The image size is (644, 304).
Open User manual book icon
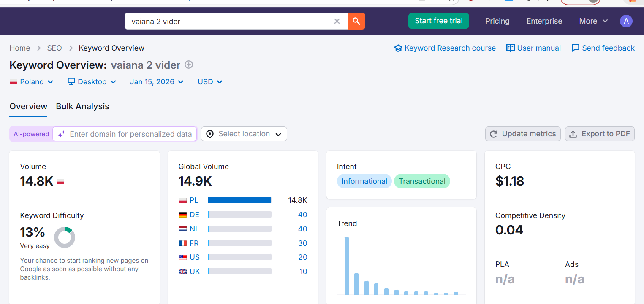(x=510, y=48)
